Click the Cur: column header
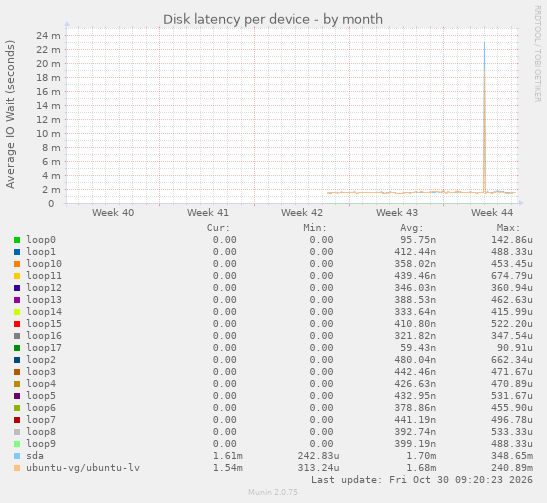547x503 pixels. 218,228
